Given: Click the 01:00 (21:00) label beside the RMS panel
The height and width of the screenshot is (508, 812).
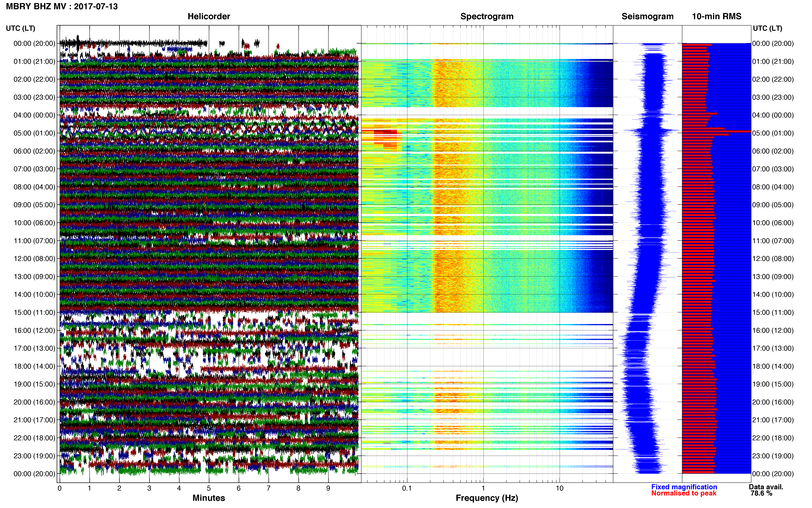Looking at the screenshot, I should 773,62.
